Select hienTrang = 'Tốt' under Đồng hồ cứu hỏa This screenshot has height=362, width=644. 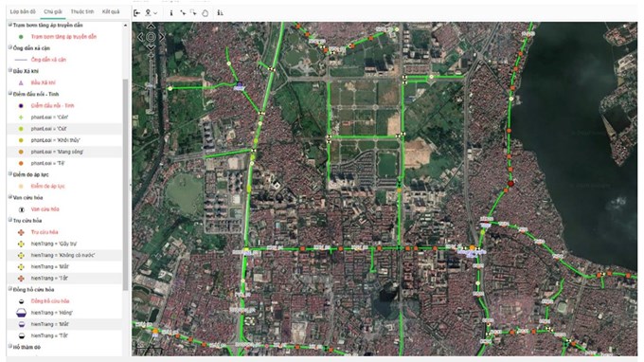click(64, 335)
